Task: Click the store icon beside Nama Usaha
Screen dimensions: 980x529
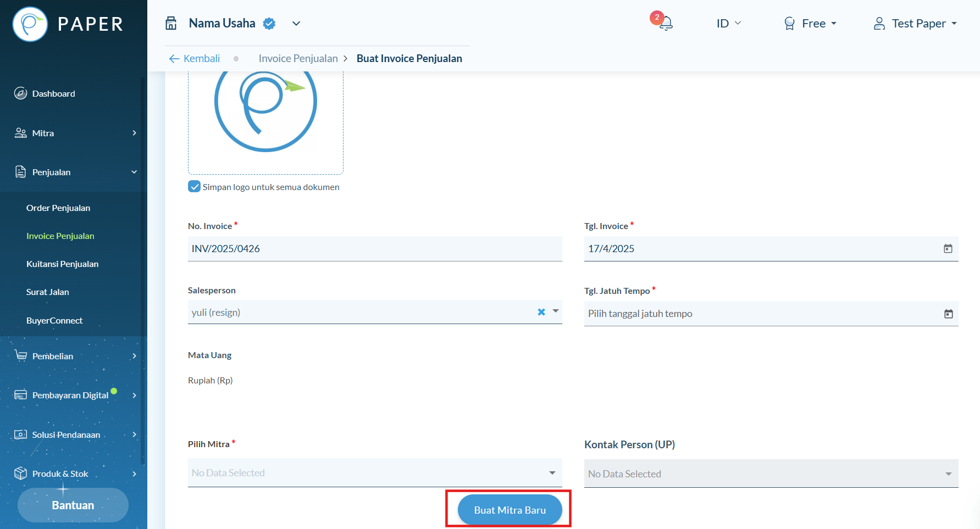Action: (171, 23)
